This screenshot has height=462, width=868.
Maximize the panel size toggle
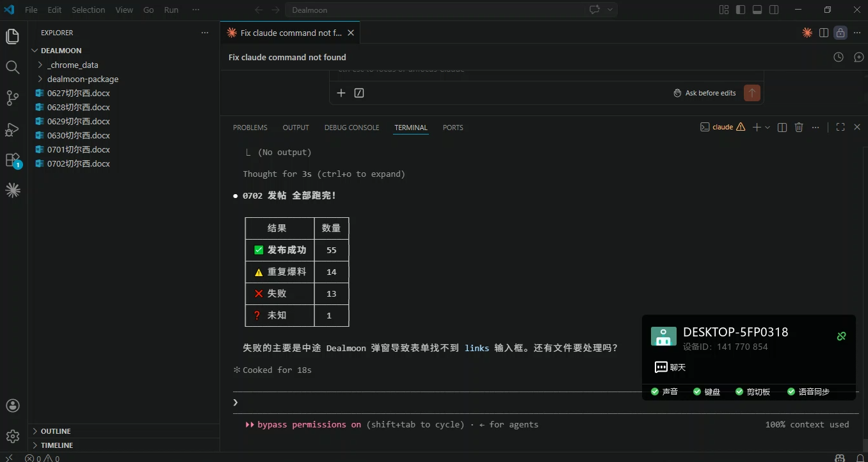[x=840, y=128]
